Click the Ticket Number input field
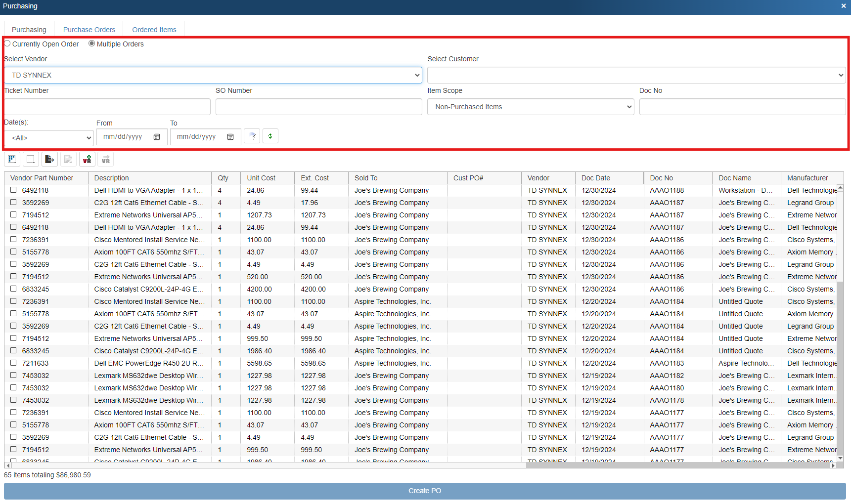The image size is (851, 504). pos(107,107)
